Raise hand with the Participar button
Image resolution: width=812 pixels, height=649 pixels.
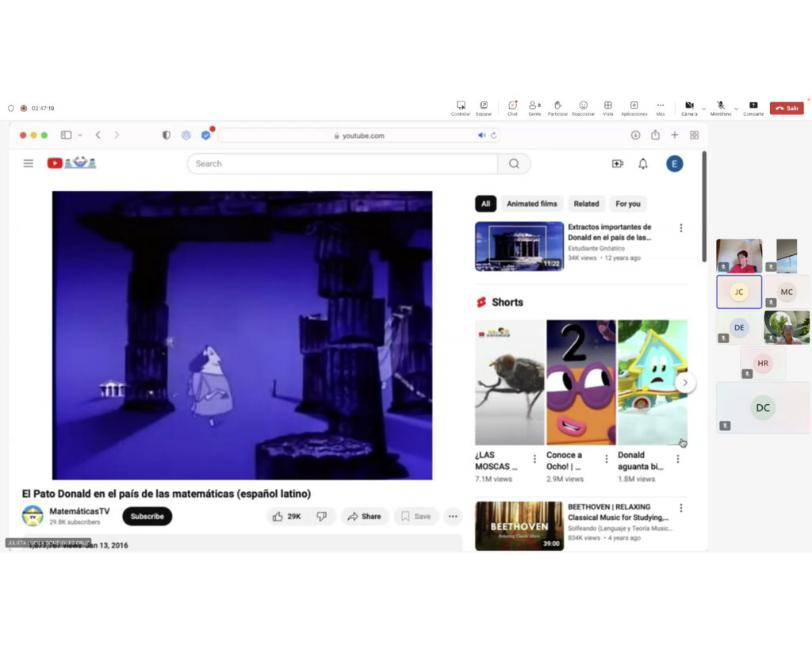point(557,108)
